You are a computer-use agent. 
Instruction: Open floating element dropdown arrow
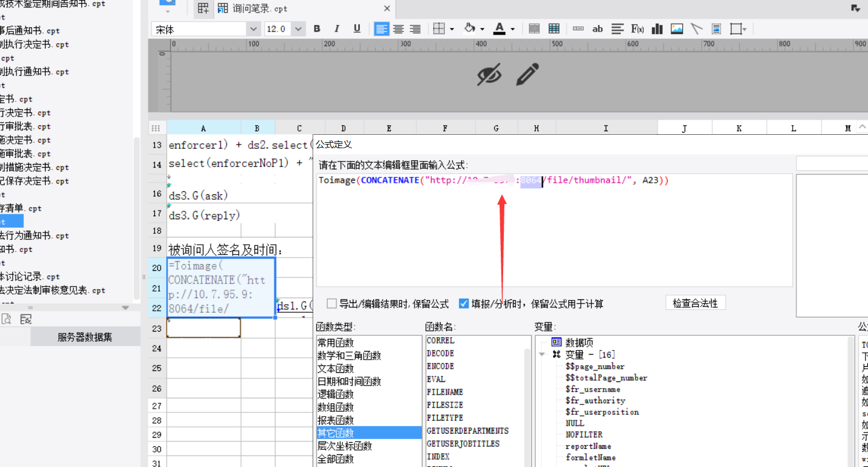(x=745, y=29)
